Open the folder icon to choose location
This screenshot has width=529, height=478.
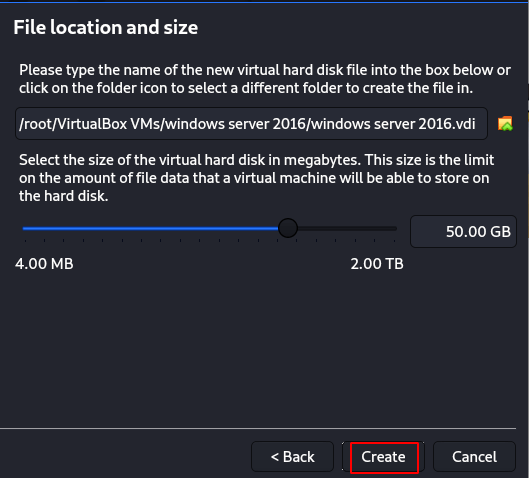(505, 123)
